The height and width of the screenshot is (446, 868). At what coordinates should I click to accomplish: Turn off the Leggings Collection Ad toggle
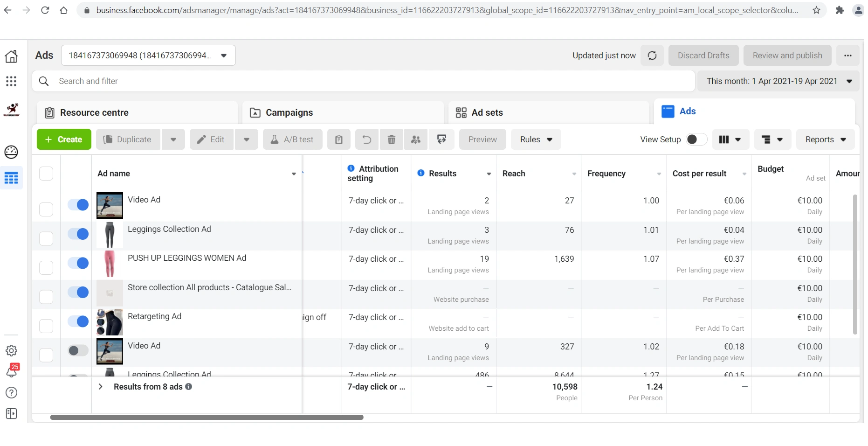pos(78,234)
